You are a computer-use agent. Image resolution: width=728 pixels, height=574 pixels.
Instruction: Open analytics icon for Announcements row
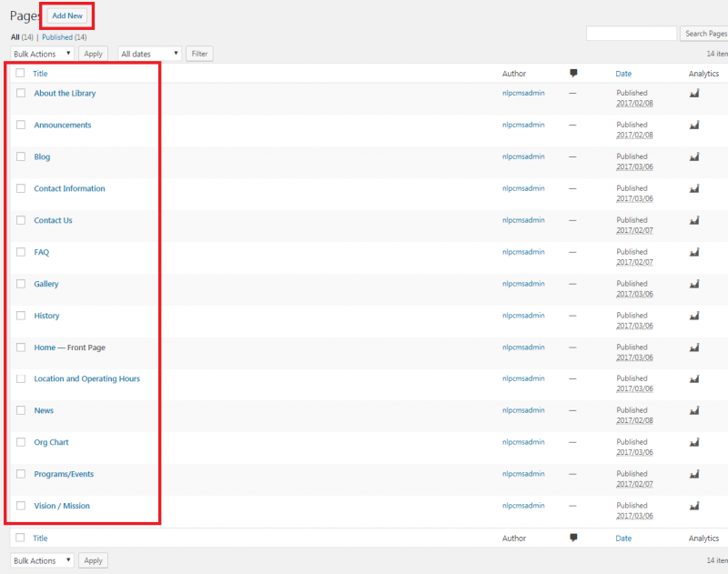point(694,126)
